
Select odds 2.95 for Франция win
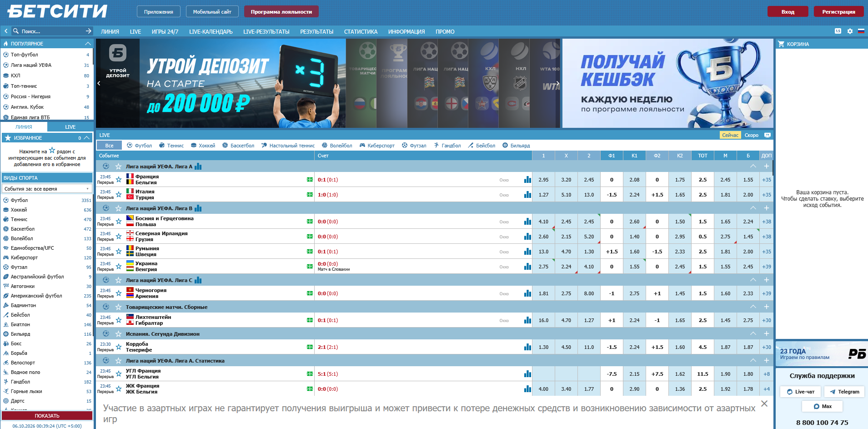tap(543, 180)
